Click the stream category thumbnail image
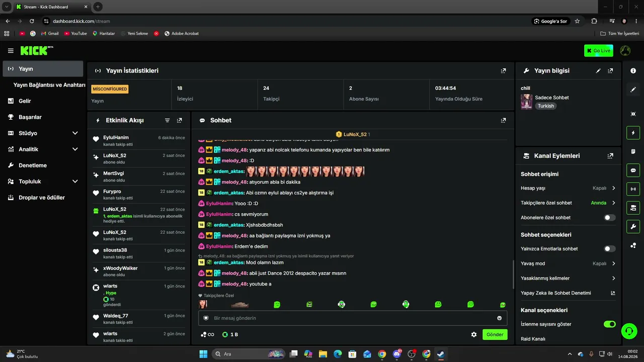 click(x=527, y=102)
